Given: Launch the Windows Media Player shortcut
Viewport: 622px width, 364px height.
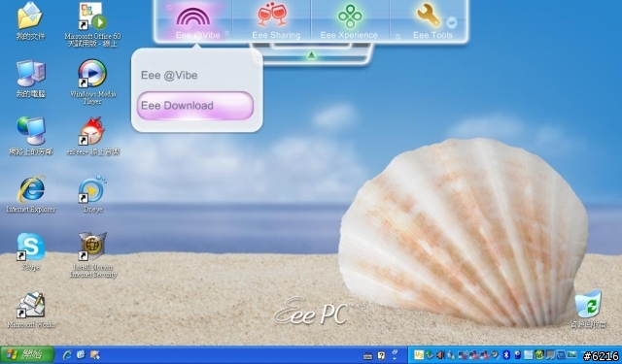Looking at the screenshot, I should (x=92, y=82).
